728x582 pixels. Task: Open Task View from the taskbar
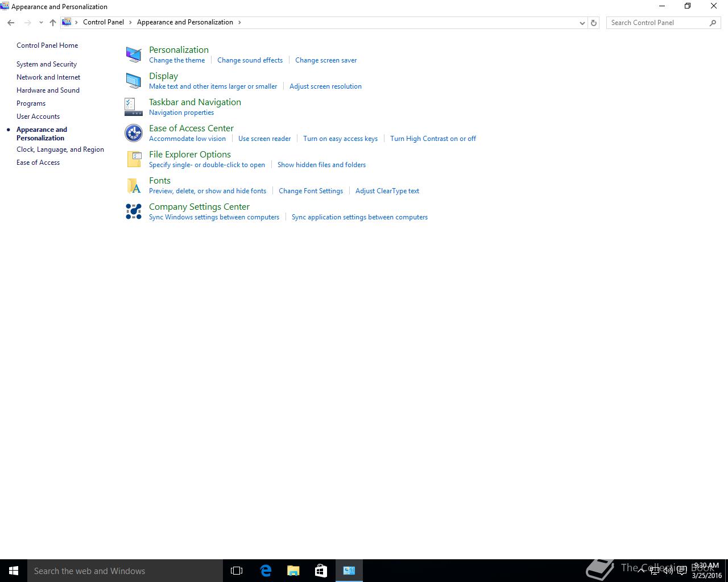237,571
